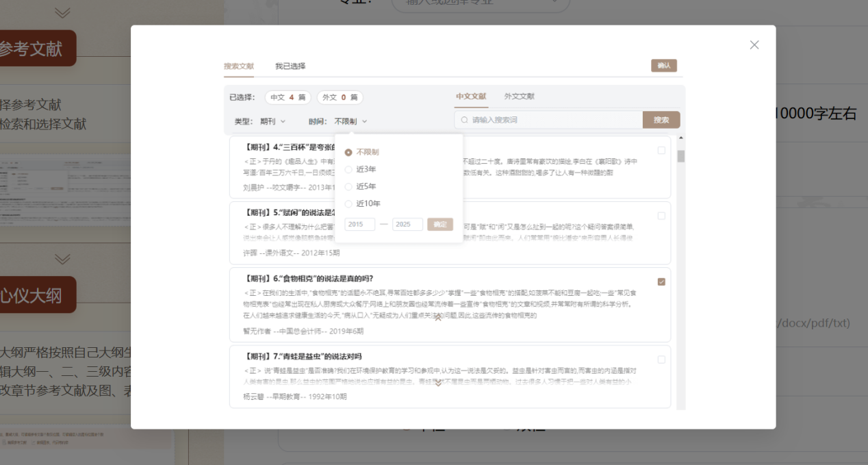Click the 参考文献 heading in background page
This screenshot has width=868, height=465.
tap(31, 48)
